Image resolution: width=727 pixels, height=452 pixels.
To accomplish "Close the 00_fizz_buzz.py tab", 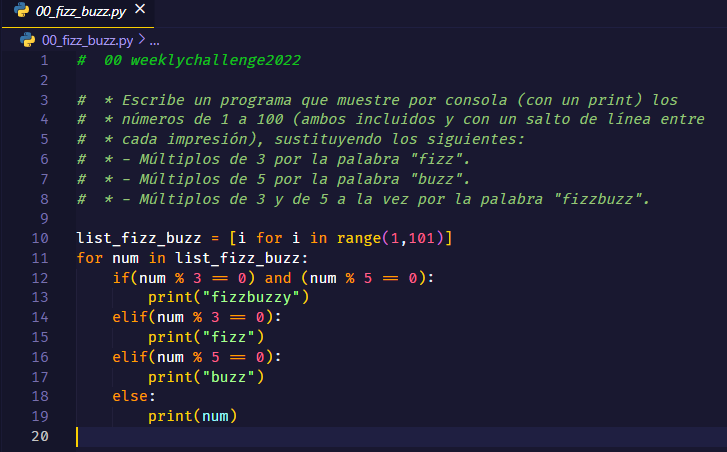I will click(140, 9).
